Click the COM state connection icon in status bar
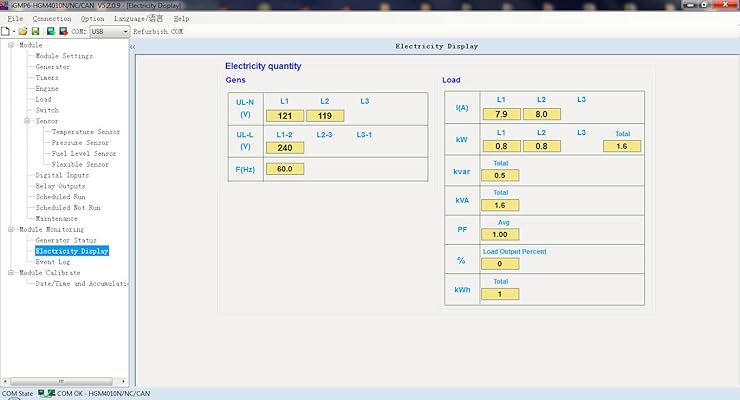 [46, 393]
